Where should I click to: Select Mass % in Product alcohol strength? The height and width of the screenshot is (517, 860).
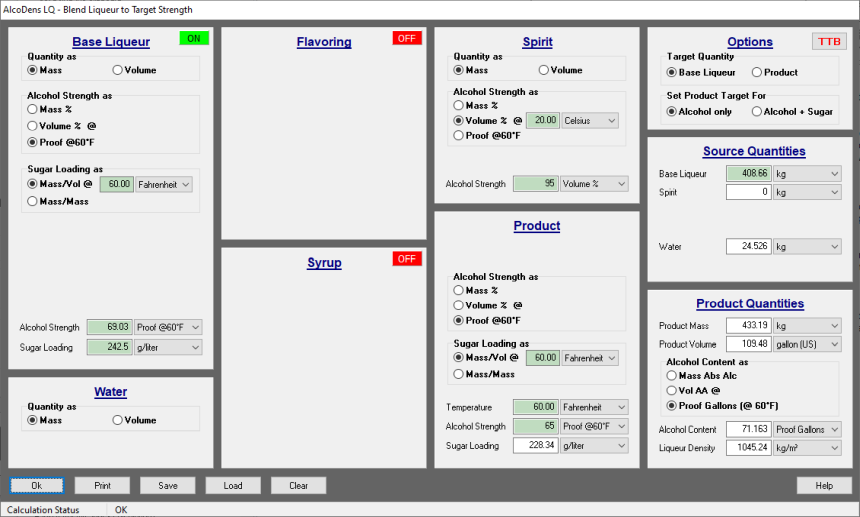(476, 290)
